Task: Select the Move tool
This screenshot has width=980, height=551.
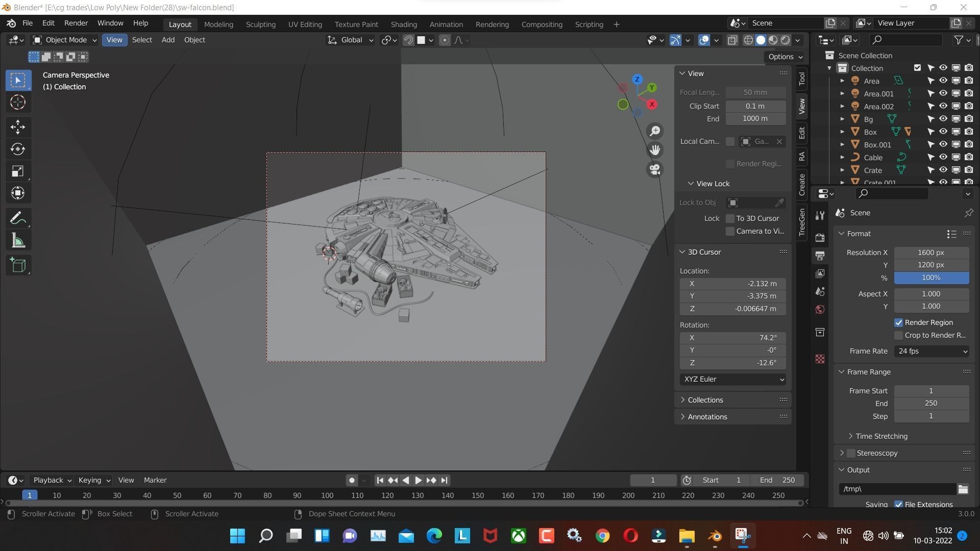Action: [18, 127]
